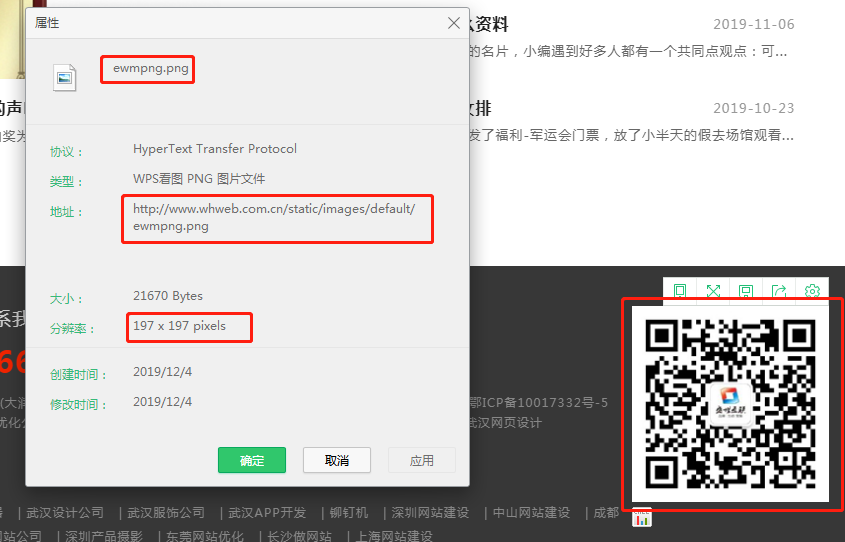Open the 长沙做网站 footer link
This screenshot has height=542, width=845.
299,536
